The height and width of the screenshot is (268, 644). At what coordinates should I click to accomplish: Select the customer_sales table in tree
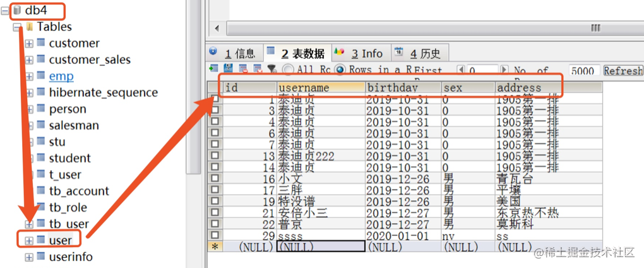pos(90,59)
